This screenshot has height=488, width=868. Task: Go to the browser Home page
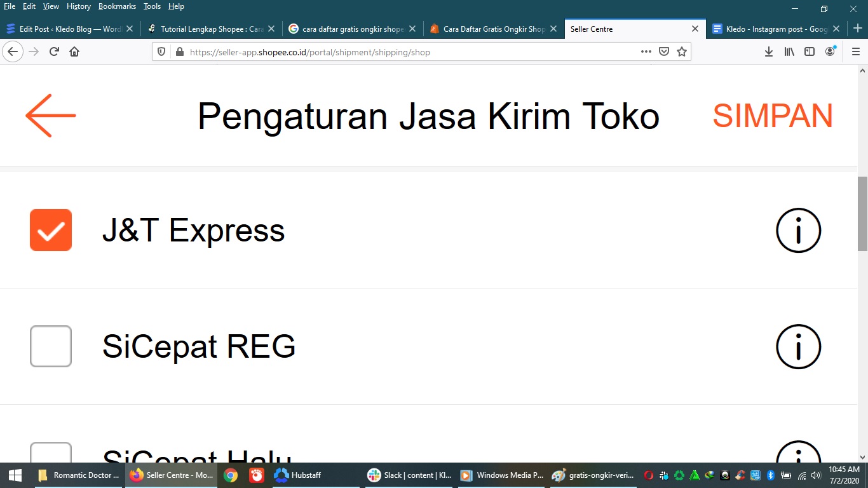tap(74, 51)
